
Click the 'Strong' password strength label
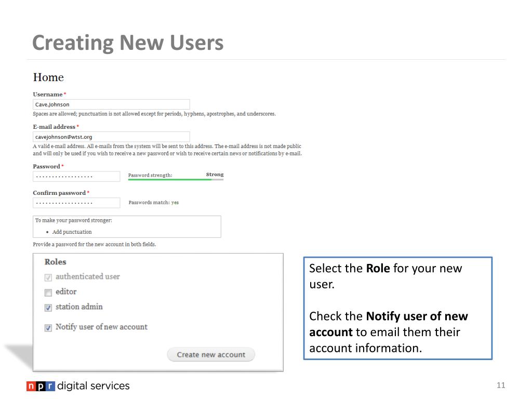pyautogui.click(x=215, y=175)
